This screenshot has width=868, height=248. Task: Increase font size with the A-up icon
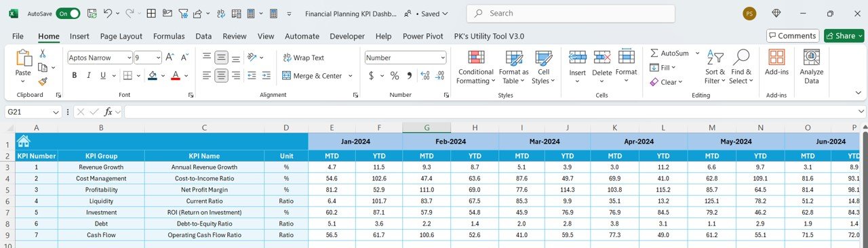[170, 58]
